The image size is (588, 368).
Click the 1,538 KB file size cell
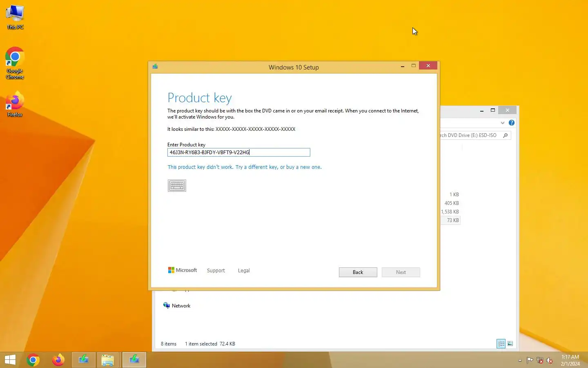coord(450,211)
